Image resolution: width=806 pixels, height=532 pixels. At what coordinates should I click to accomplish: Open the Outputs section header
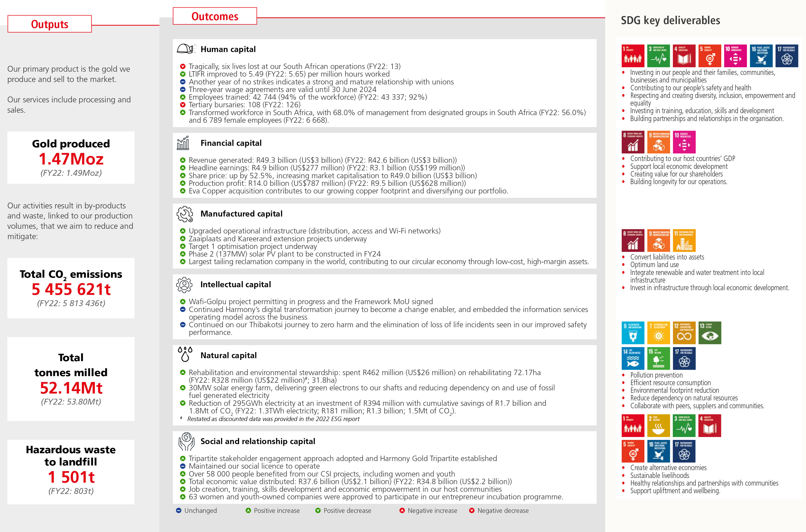point(50,24)
